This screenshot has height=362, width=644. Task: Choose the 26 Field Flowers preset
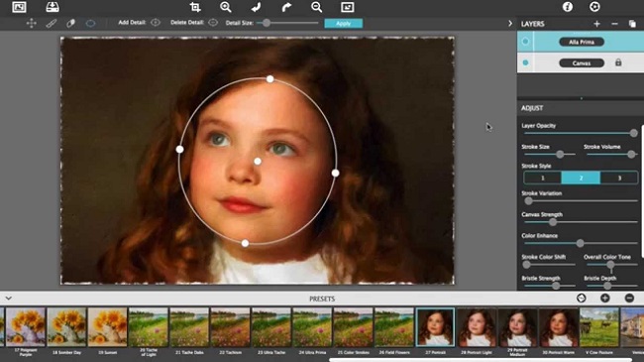(394, 327)
